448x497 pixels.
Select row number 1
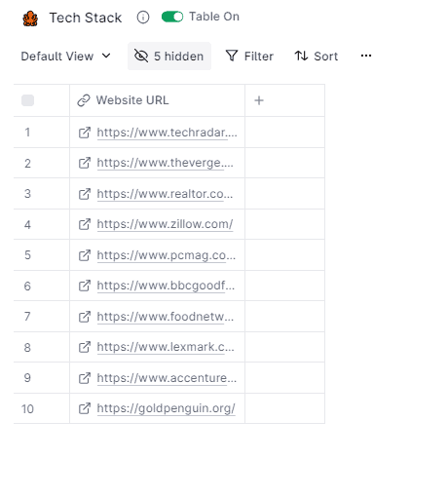(x=27, y=133)
